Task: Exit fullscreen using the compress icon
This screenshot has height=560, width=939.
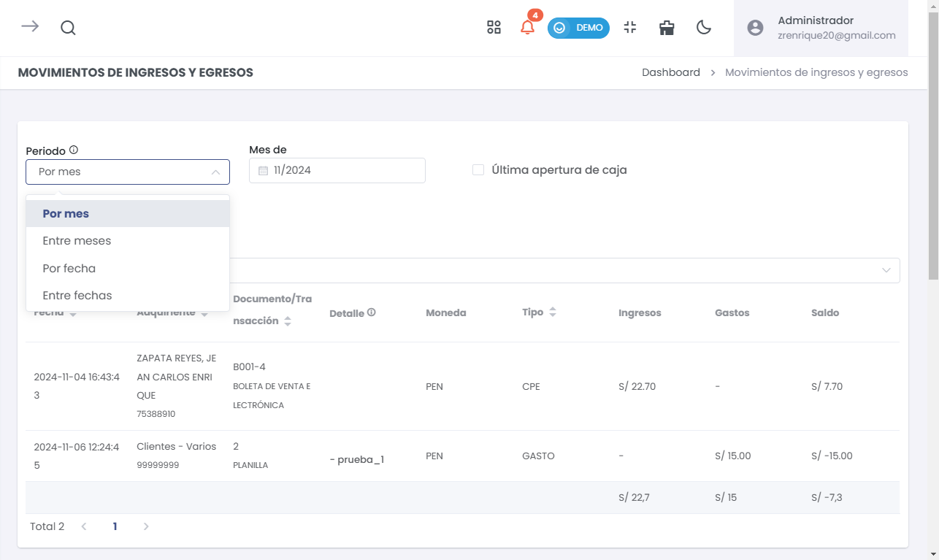Action: pyautogui.click(x=630, y=28)
